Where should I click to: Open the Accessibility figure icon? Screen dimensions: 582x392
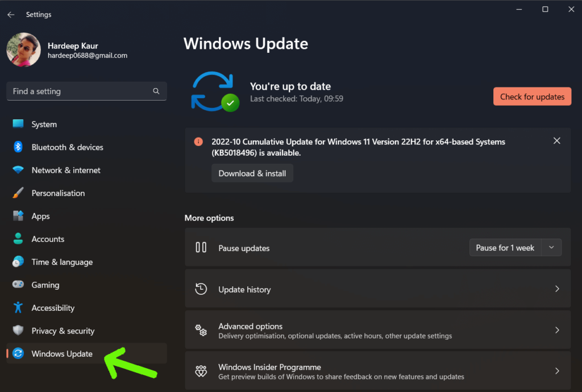(18, 308)
